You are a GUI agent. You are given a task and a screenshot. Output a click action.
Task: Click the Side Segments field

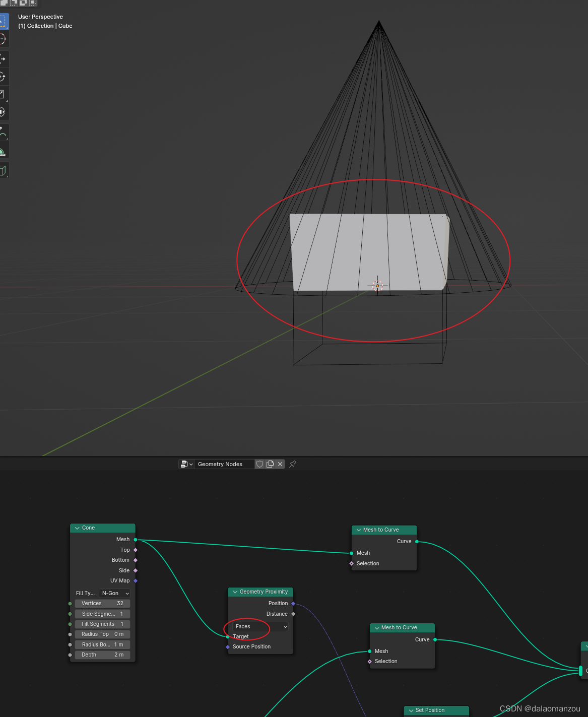pos(102,614)
